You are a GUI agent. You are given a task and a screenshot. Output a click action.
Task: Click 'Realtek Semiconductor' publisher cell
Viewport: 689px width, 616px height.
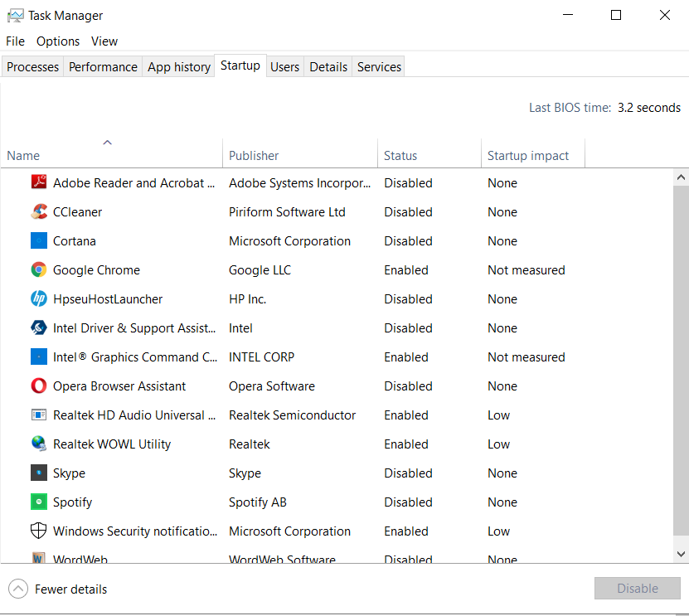point(292,415)
